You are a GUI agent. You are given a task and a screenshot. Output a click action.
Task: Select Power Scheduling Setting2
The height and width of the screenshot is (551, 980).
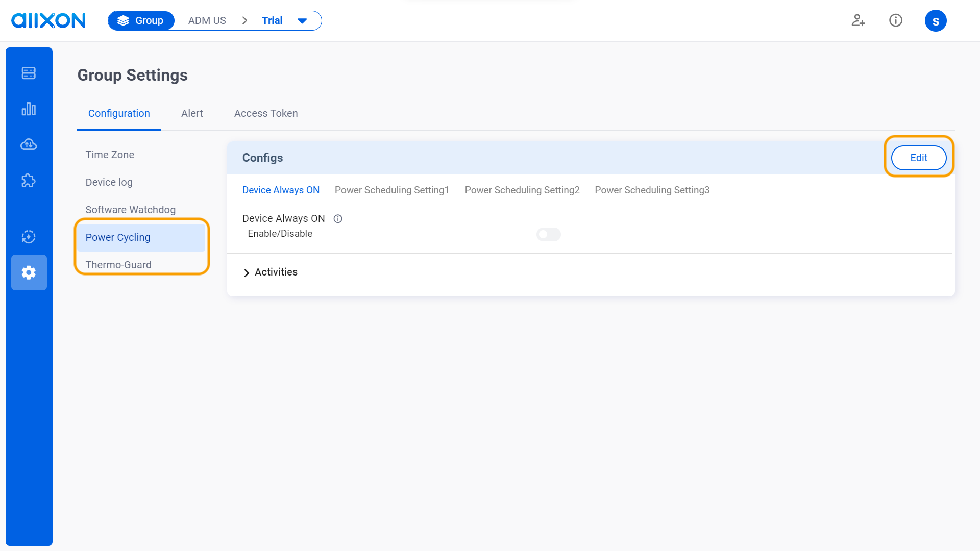pyautogui.click(x=522, y=190)
